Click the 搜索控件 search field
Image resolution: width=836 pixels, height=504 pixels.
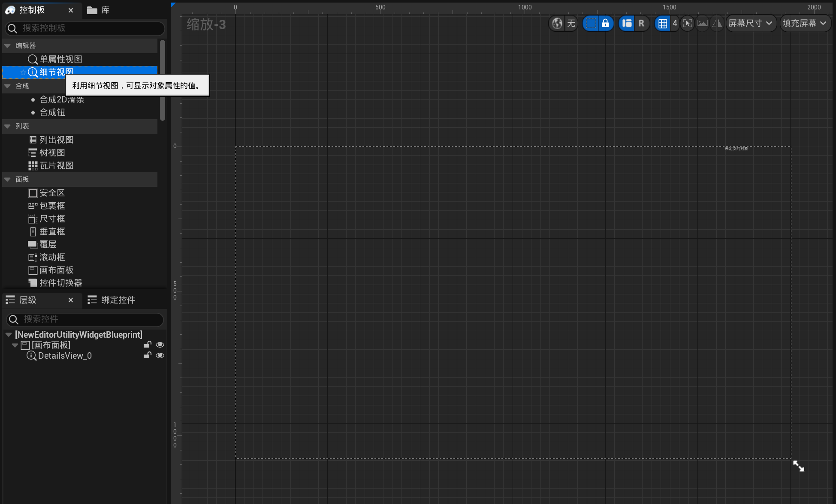(x=86, y=319)
